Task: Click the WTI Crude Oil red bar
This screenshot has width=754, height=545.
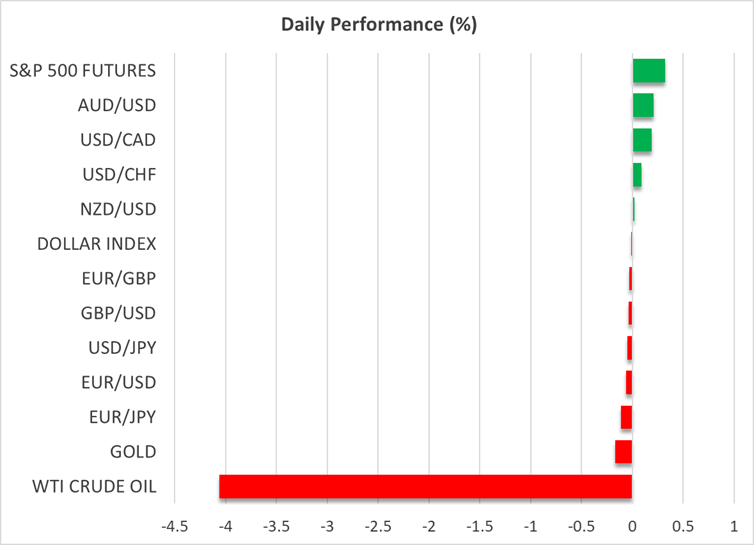Action: [x=425, y=487]
